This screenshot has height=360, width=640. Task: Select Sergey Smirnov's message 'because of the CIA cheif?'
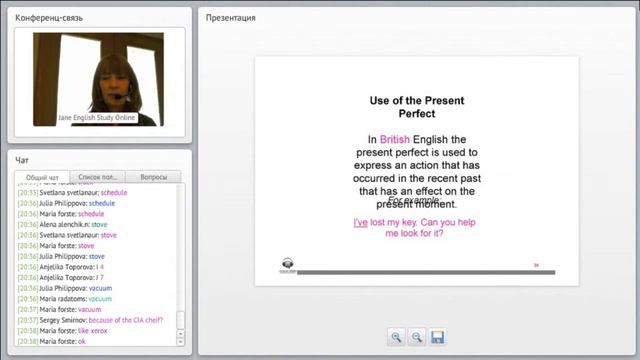coord(126,320)
